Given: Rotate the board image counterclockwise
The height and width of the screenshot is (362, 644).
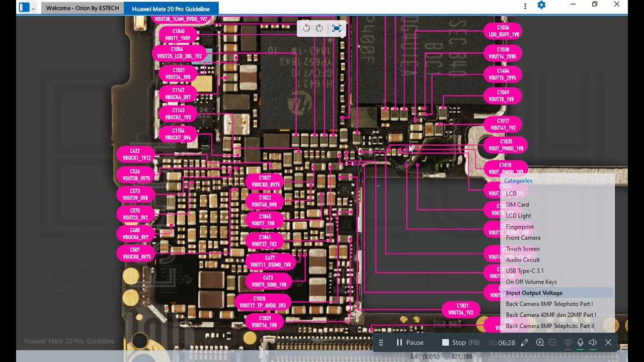Looking at the screenshot, I should pos(306,28).
